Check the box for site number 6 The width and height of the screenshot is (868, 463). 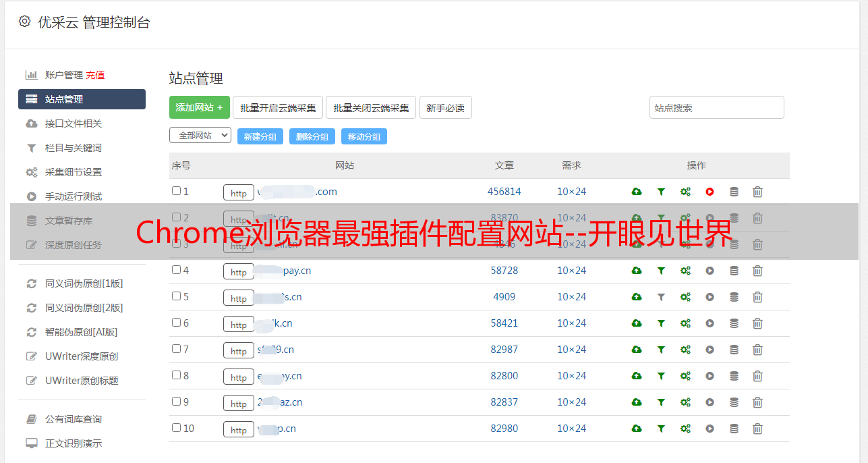[x=176, y=323]
